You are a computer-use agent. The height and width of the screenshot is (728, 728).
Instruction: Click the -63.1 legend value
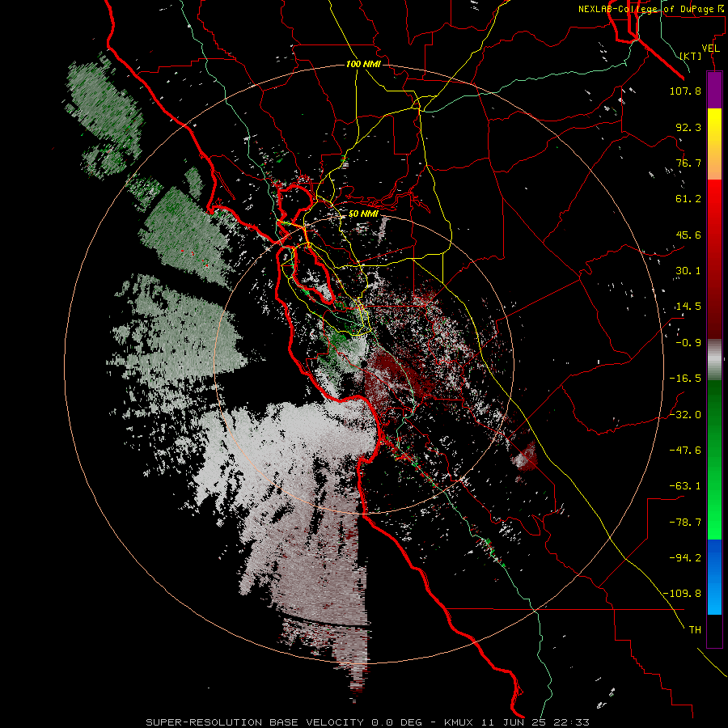tap(685, 486)
